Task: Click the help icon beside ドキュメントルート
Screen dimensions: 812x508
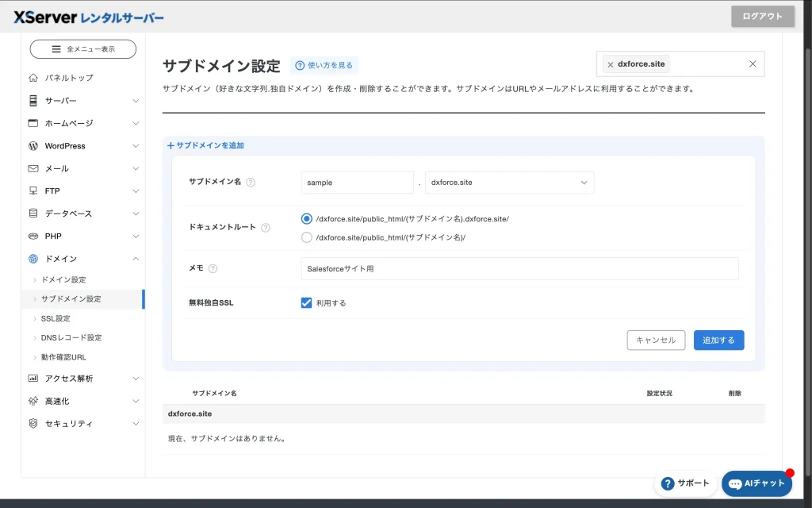Action: pos(266,228)
